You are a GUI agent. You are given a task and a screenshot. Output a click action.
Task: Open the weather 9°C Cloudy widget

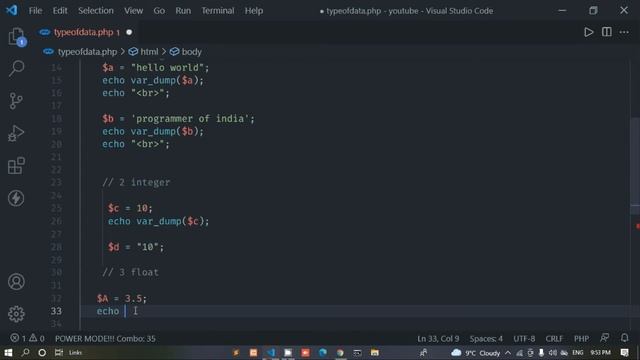476,353
